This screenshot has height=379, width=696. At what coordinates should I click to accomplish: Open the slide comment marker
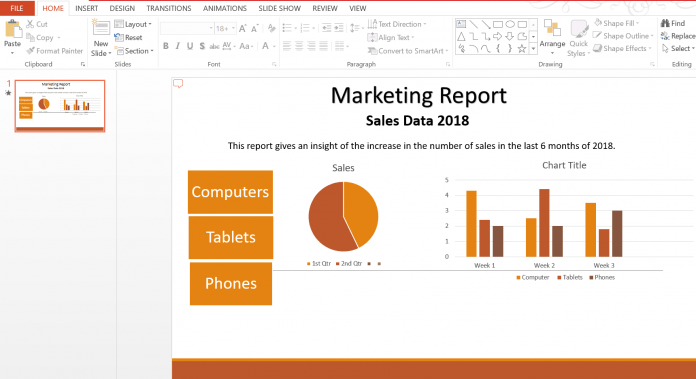pyautogui.click(x=178, y=83)
